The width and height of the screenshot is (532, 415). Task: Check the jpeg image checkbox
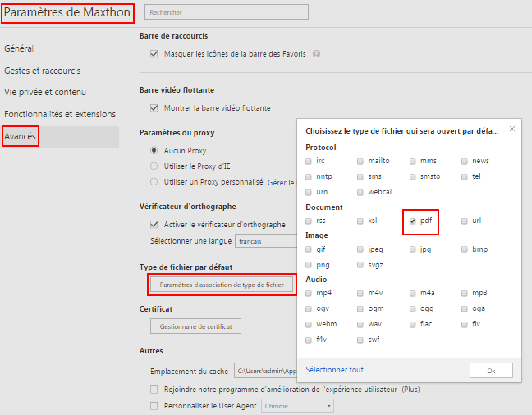pos(360,249)
